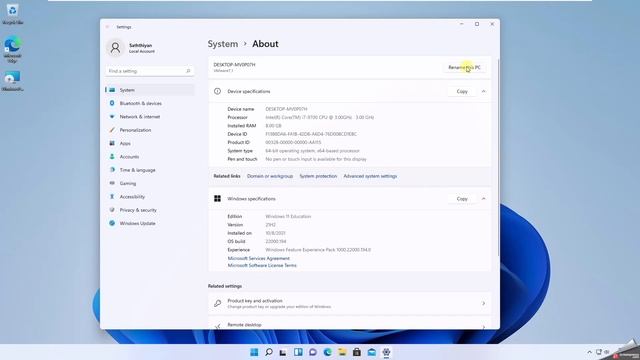Click the Privacy shield icon
The image size is (640, 360).
tap(112, 210)
